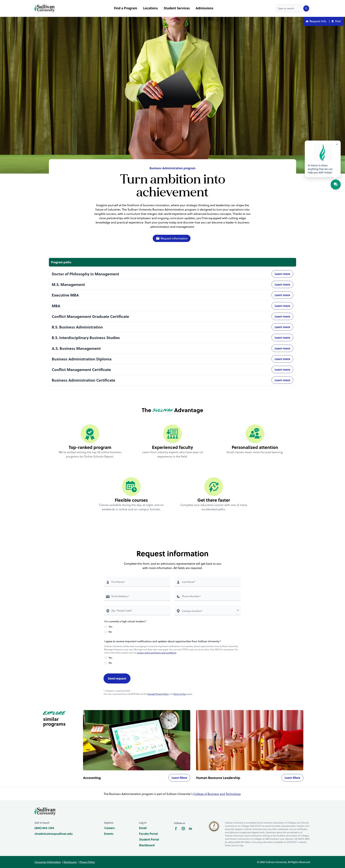Open Sullivan's Facebook page icon

176,829
